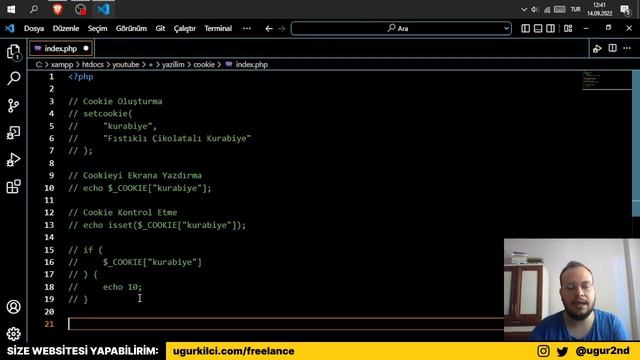Click the empty line 21 in editor

point(286,324)
